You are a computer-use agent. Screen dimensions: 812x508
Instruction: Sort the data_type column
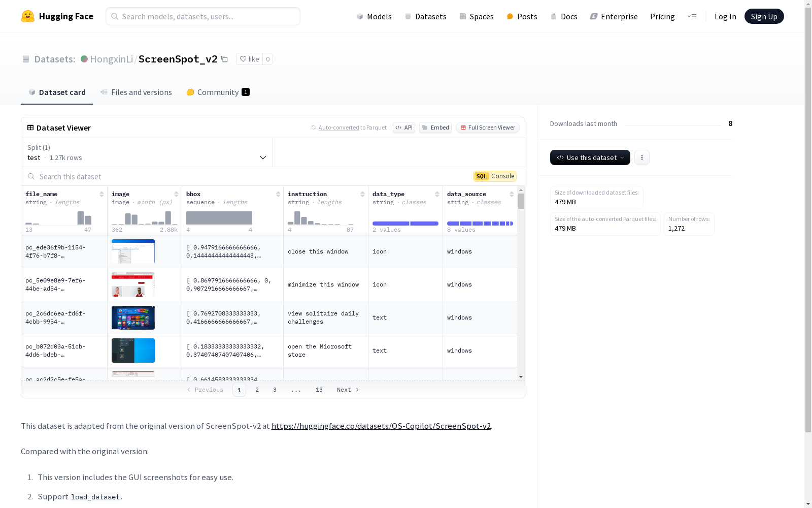pyautogui.click(x=437, y=194)
